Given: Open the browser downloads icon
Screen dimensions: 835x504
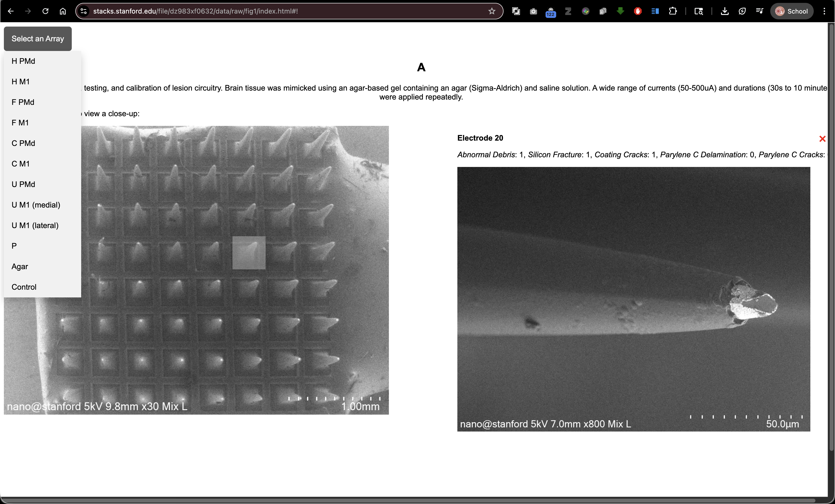Looking at the screenshot, I should 725,11.
